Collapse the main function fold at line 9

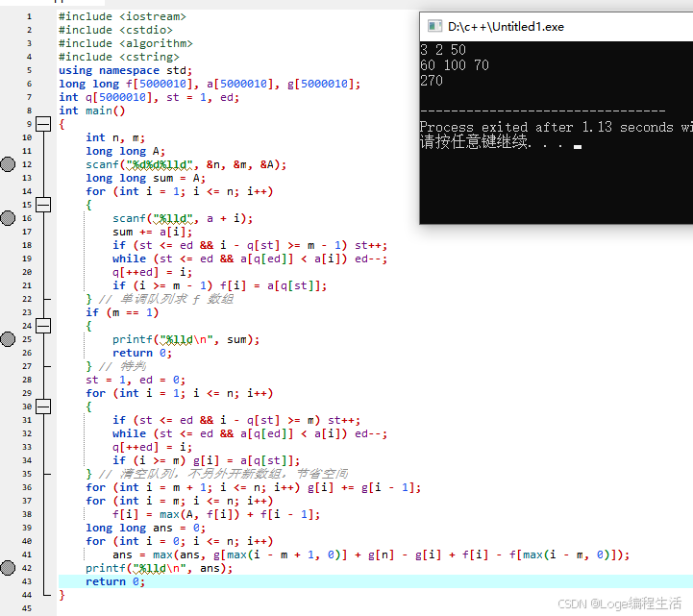click(x=43, y=124)
